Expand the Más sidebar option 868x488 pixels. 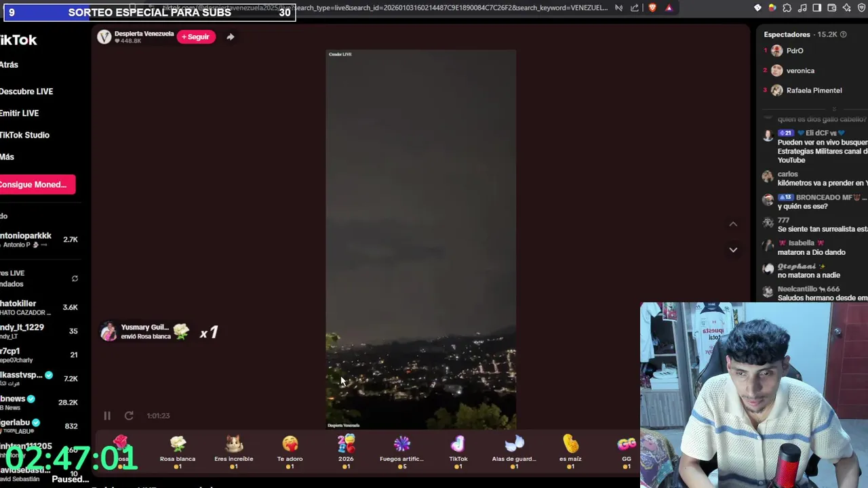[x=7, y=157]
